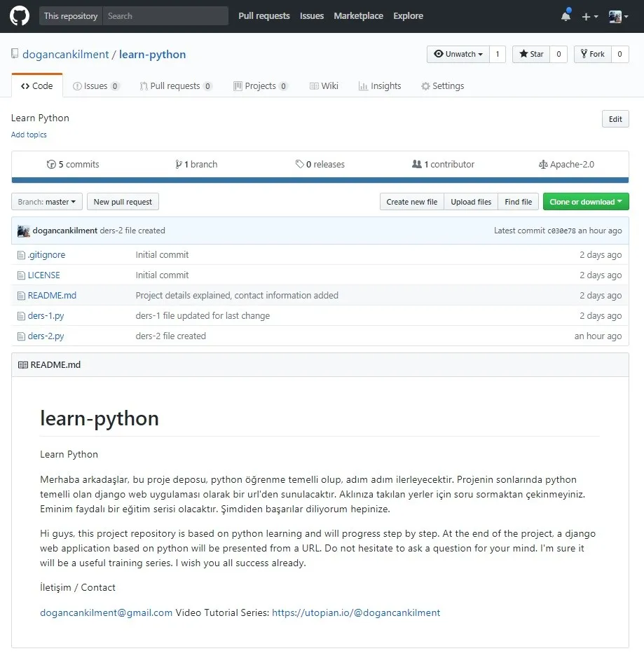The width and height of the screenshot is (644, 658).
Task: Click the README.md file icon in list
Action: (x=21, y=296)
